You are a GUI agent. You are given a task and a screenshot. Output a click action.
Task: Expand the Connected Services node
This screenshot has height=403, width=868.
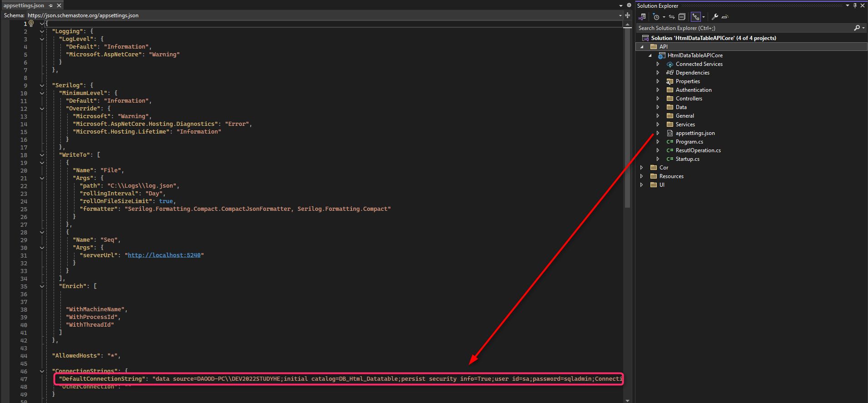click(x=658, y=64)
